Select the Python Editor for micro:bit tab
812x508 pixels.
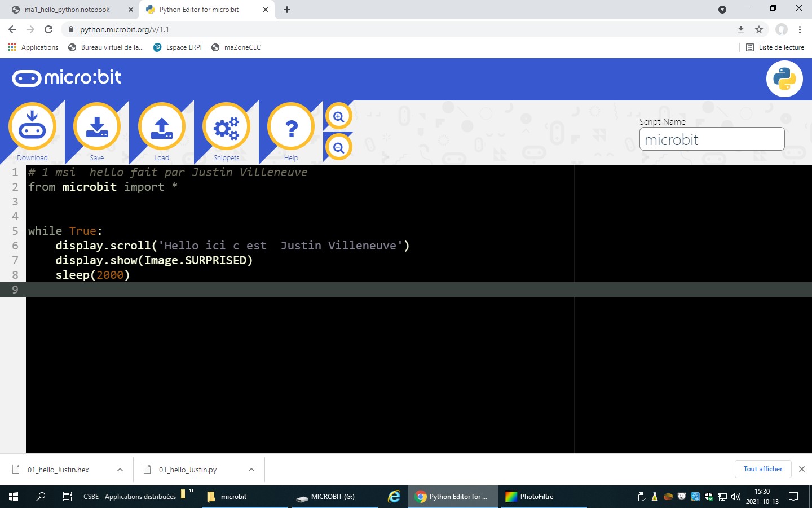[199, 10]
